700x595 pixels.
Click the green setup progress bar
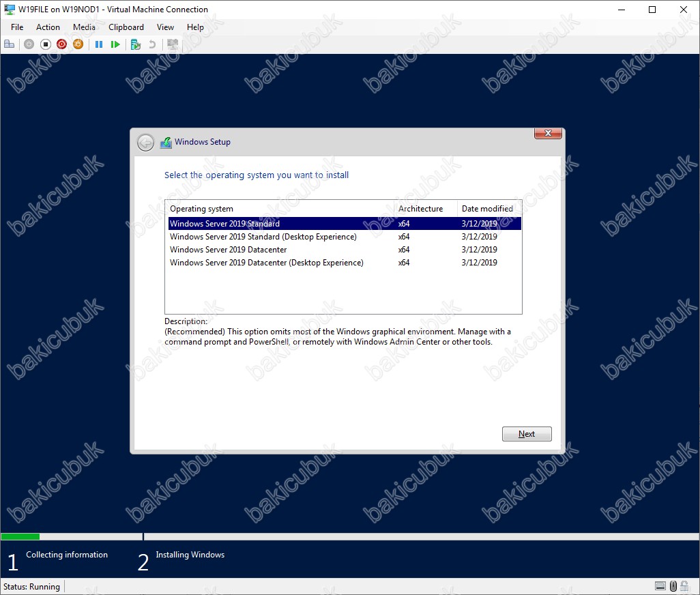(20, 536)
